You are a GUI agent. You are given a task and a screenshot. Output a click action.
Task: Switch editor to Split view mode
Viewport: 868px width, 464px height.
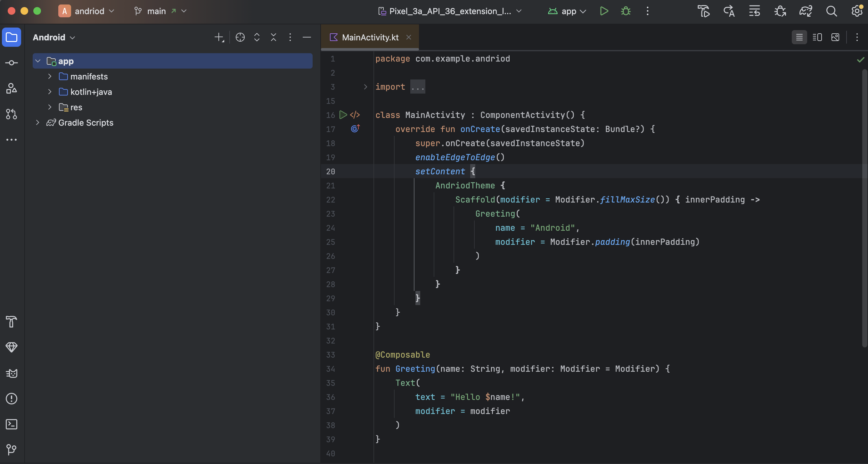817,37
